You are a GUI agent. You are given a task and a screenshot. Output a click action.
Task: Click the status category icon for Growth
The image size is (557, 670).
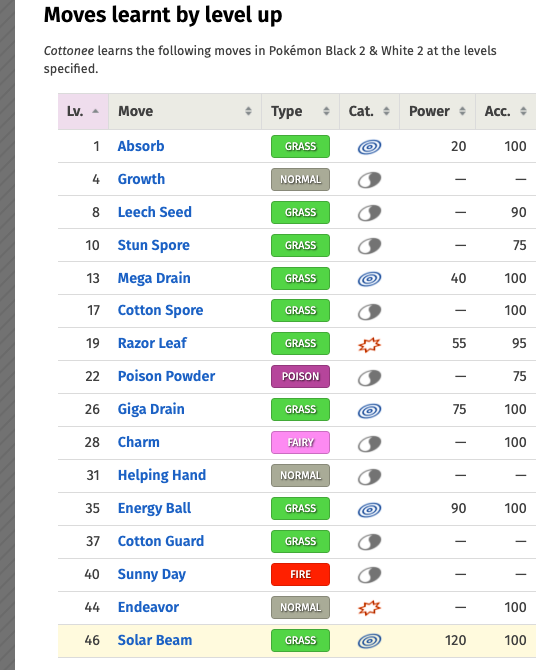pyautogui.click(x=369, y=179)
